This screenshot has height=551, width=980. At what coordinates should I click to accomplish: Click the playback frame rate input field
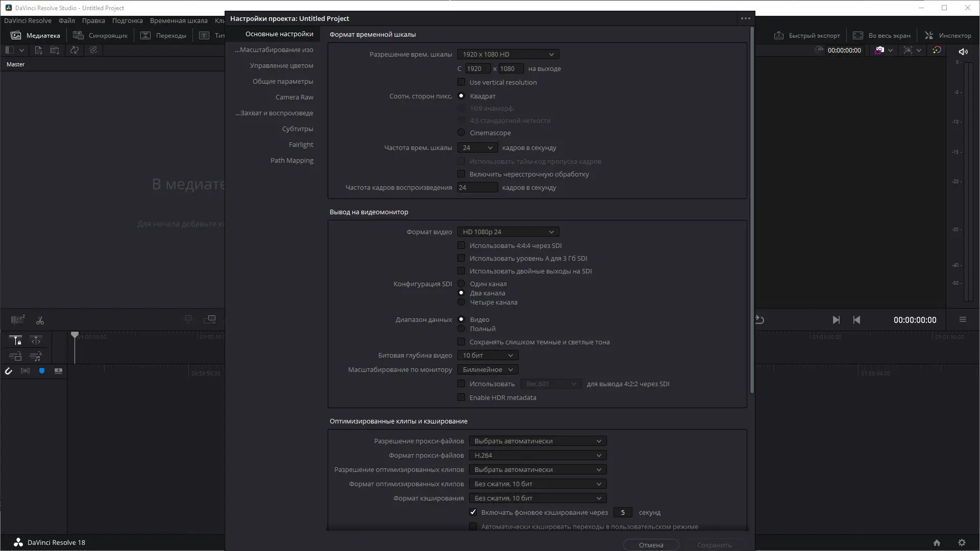[477, 187]
